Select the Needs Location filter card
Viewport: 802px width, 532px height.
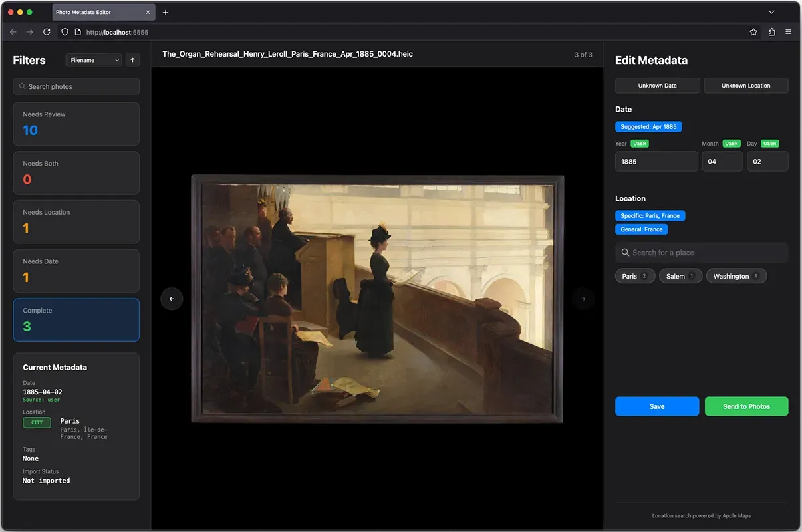click(x=76, y=222)
